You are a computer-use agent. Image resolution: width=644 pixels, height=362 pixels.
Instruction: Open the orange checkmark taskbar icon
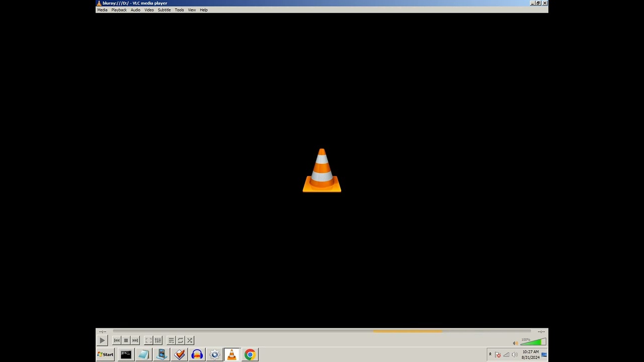coord(180,354)
